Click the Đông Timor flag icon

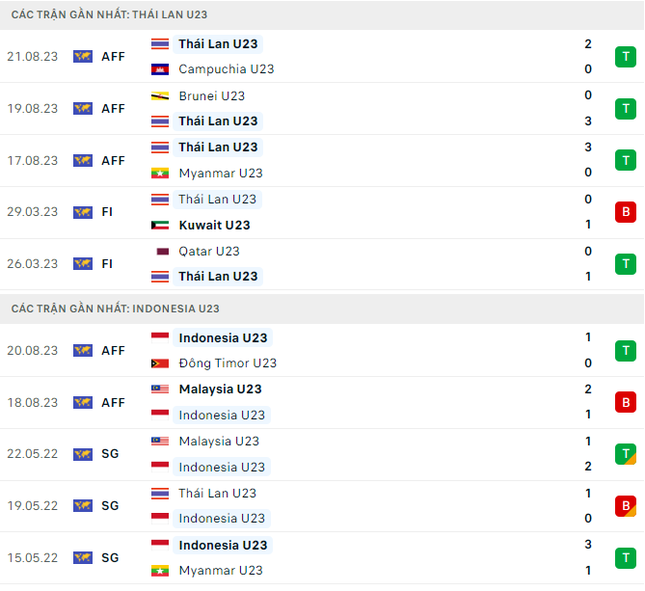tap(160, 364)
